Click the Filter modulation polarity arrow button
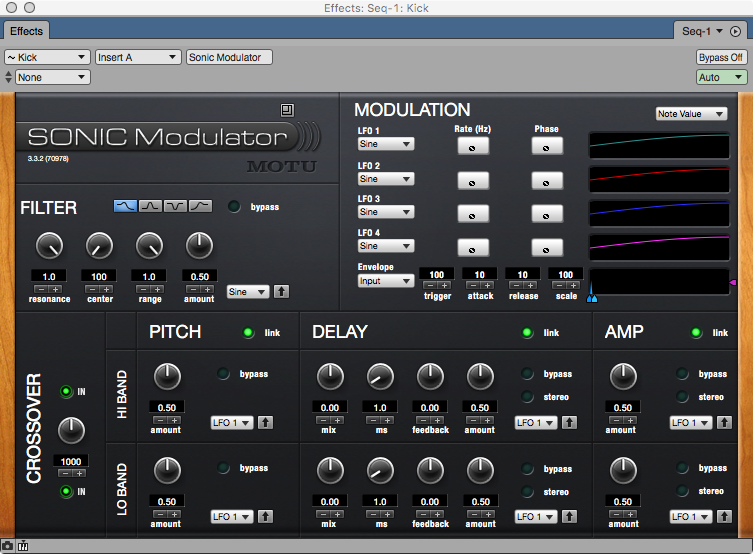This screenshot has width=753, height=554. coord(281,291)
